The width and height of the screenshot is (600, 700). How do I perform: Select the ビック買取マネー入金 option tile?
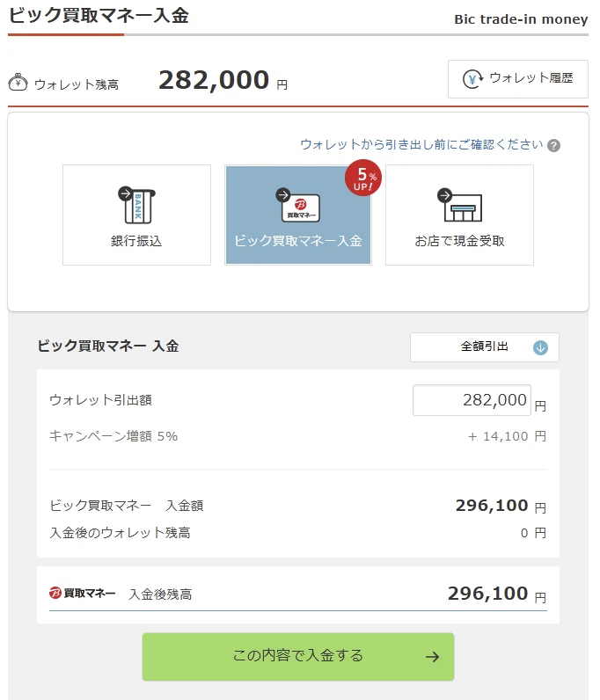[298, 215]
